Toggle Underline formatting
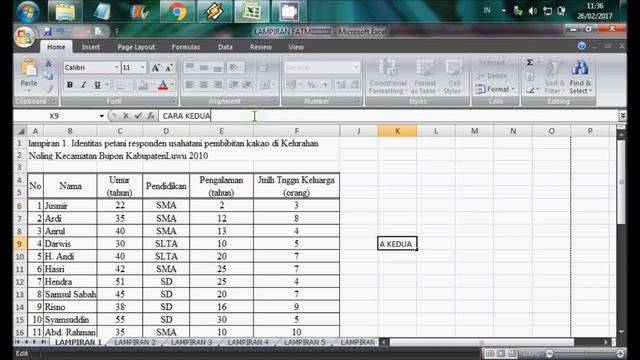 click(x=97, y=85)
